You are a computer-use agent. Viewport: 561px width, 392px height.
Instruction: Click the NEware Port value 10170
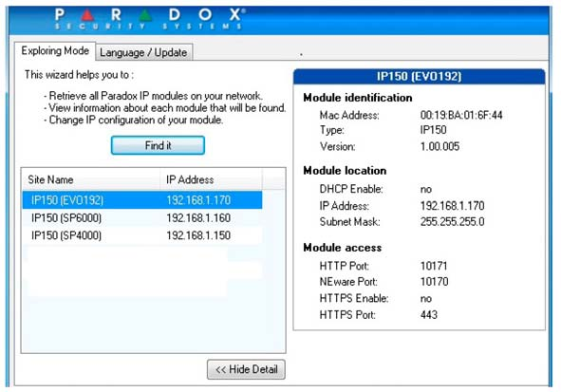(434, 282)
